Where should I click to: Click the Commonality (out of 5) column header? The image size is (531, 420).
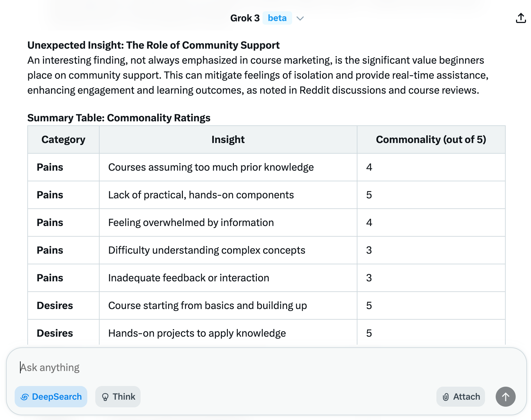point(431,139)
